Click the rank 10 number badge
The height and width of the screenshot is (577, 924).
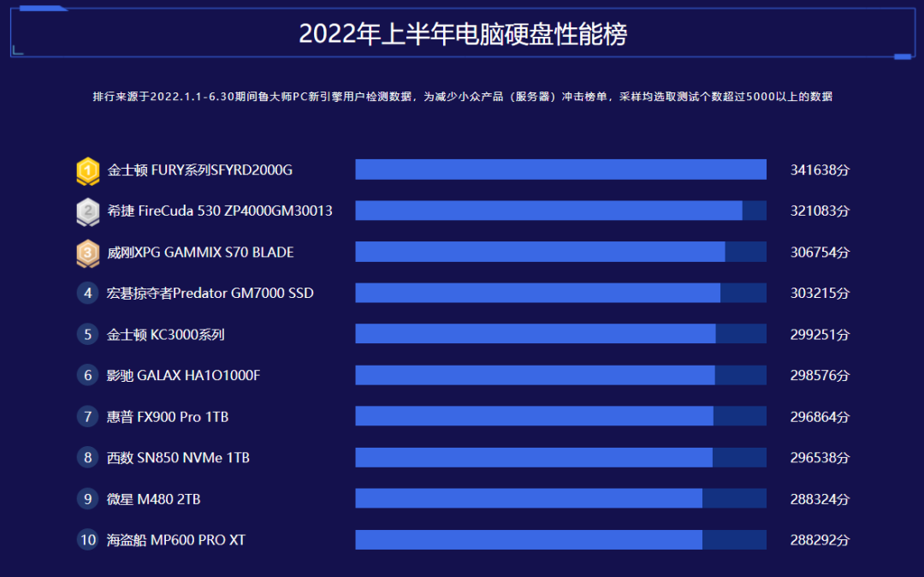(x=88, y=540)
